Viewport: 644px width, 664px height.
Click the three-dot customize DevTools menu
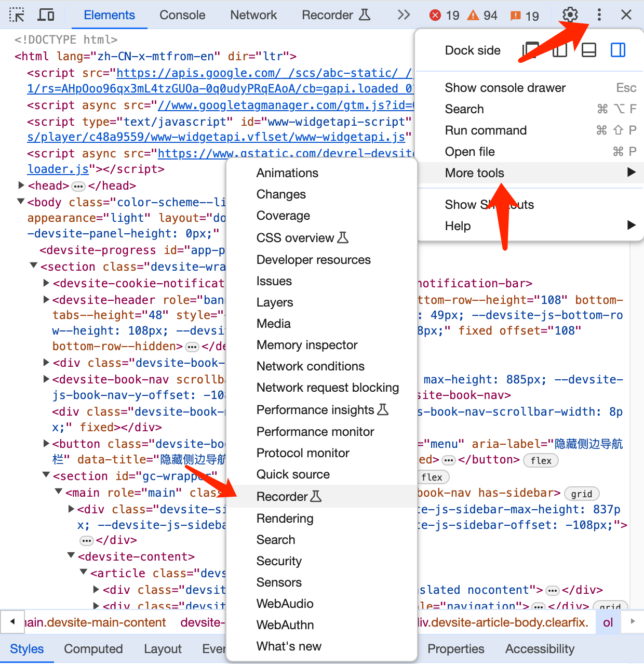pyautogui.click(x=599, y=15)
